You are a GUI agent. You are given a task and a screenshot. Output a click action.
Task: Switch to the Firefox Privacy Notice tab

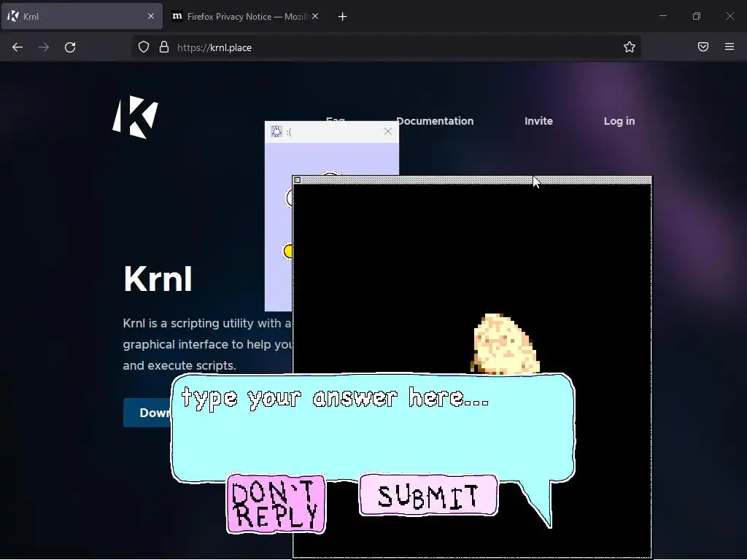(x=245, y=16)
